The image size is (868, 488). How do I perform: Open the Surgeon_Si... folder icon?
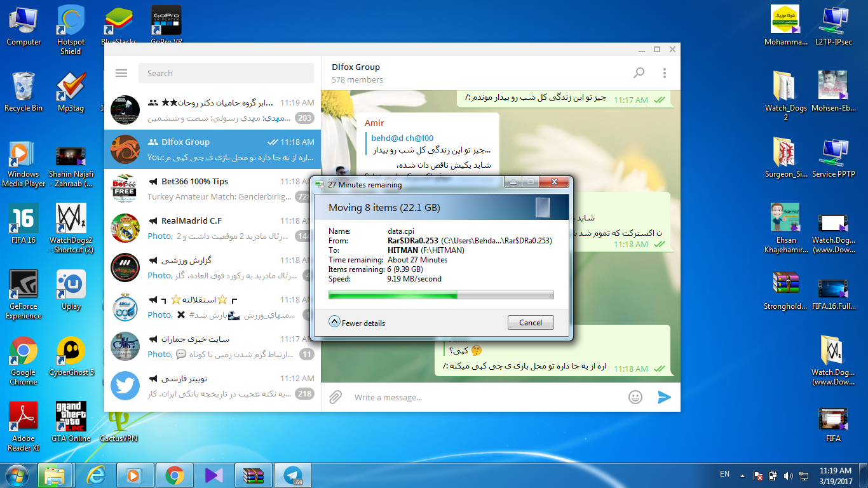(786, 158)
